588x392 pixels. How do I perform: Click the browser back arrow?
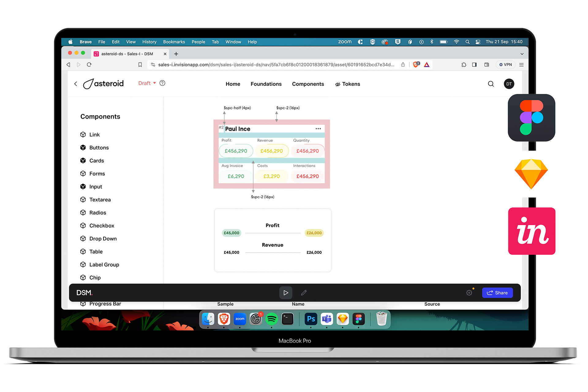click(68, 65)
